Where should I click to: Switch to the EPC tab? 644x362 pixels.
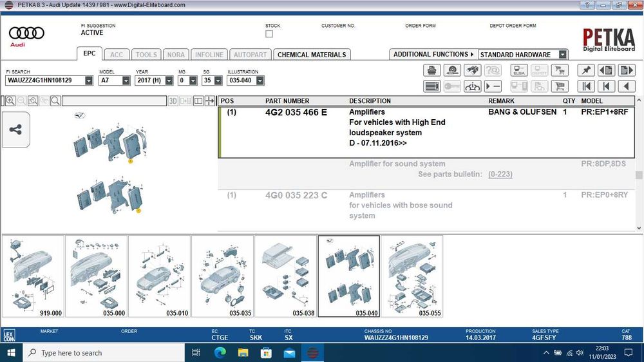[x=89, y=53]
